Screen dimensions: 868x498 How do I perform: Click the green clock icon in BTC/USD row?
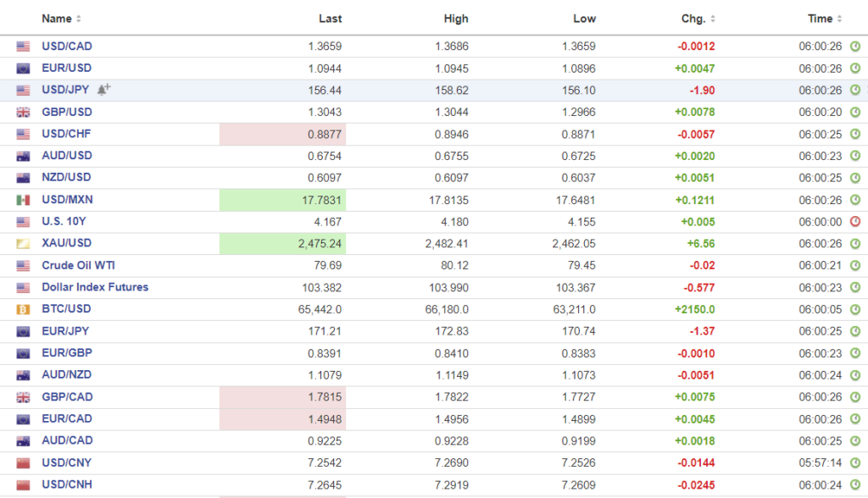click(854, 310)
